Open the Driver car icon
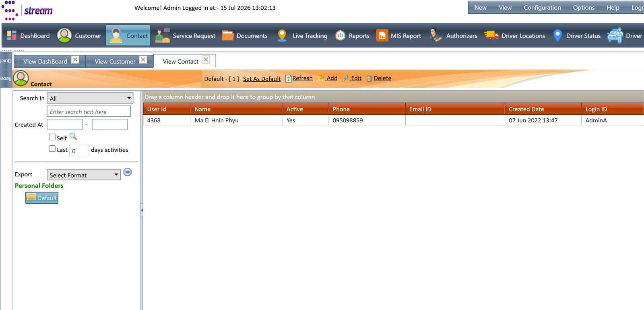Screen dimensions: 644x310 615,35
